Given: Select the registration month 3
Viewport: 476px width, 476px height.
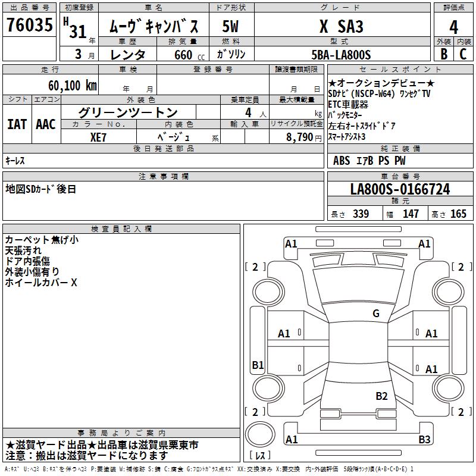Looking at the screenshot, I should (79, 54).
